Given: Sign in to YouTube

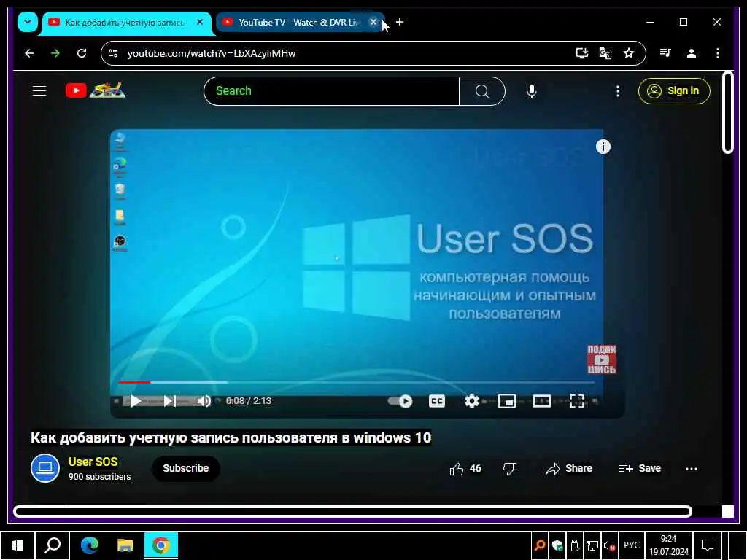Looking at the screenshot, I should tap(674, 91).
